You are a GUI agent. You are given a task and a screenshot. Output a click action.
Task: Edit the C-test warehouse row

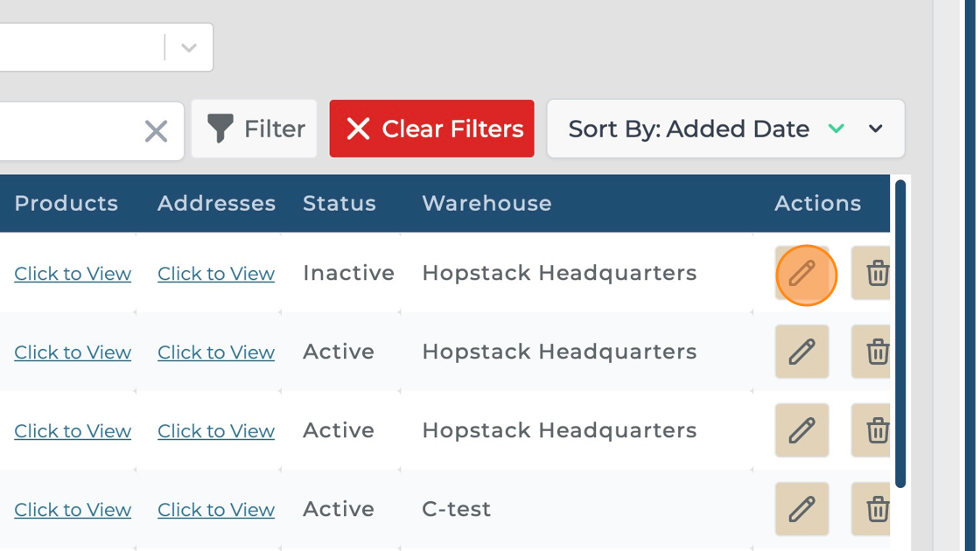[x=802, y=509]
